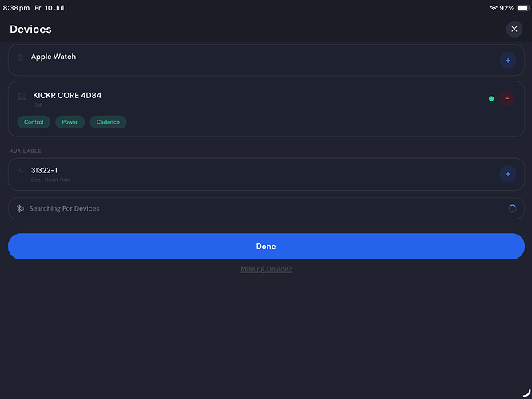Click the heart rate pulse icon
532x399 pixels.
pos(21,172)
